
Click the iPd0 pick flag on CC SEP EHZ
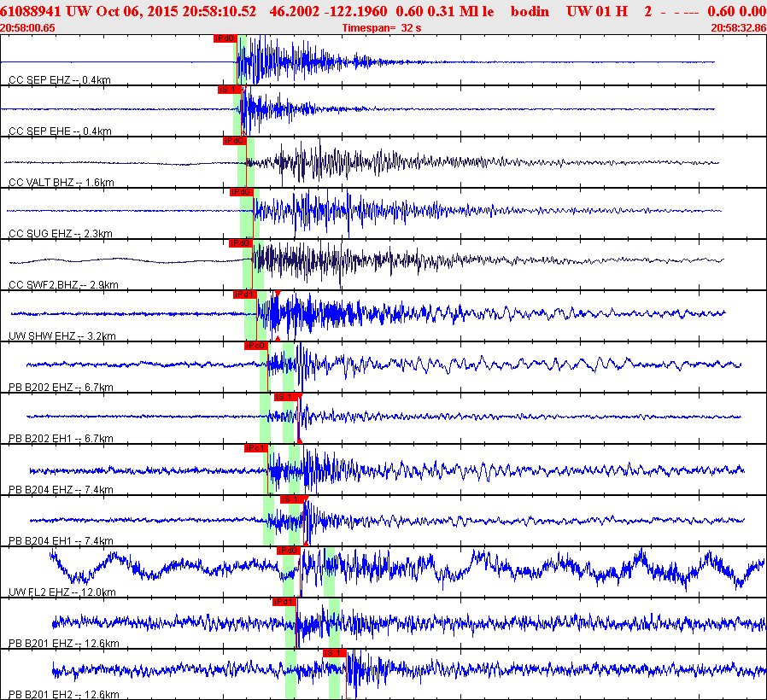(224, 38)
